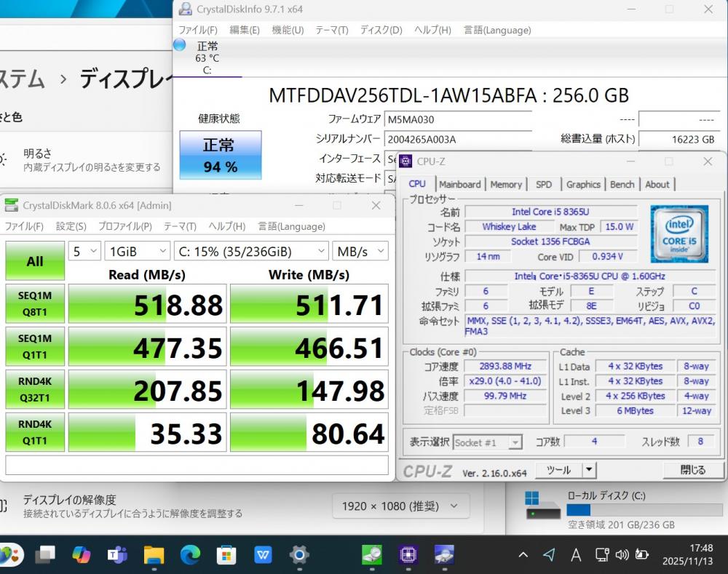
Task: Click the volume icon in the system tray
Action: (621, 555)
